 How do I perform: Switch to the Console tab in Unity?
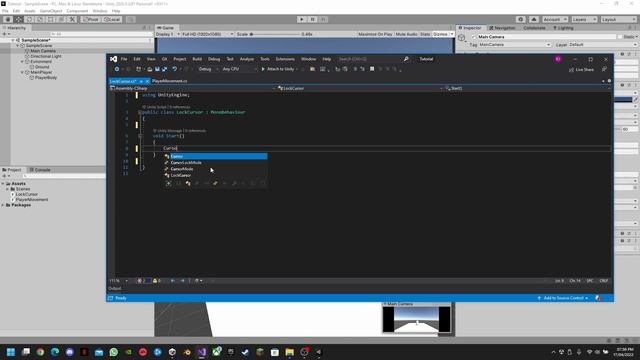40,170
